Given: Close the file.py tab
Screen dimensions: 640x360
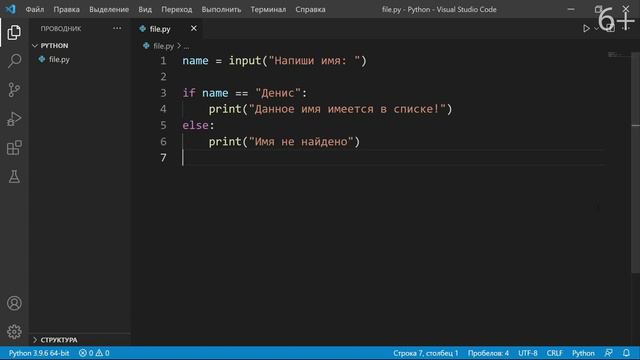Looking at the screenshot, I should [x=193, y=28].
